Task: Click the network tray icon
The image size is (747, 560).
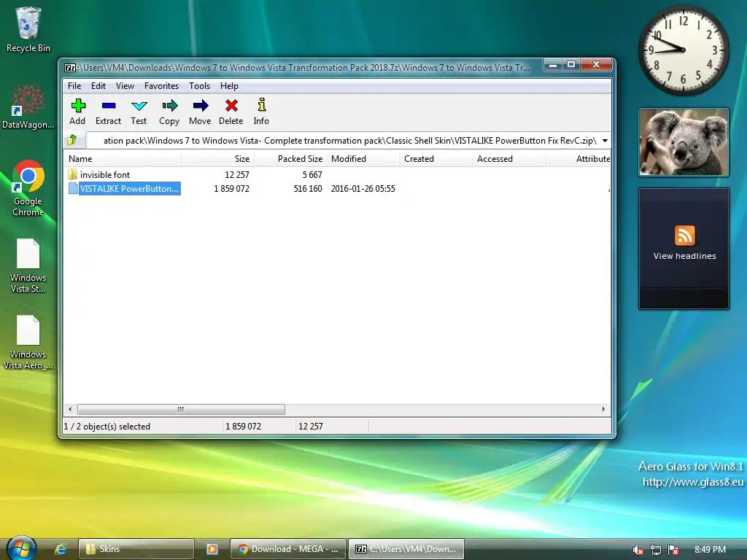Action: (656, 550)
